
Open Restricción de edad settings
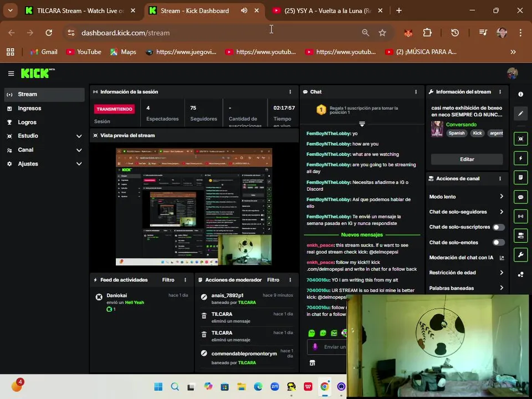tap(467, 273)
